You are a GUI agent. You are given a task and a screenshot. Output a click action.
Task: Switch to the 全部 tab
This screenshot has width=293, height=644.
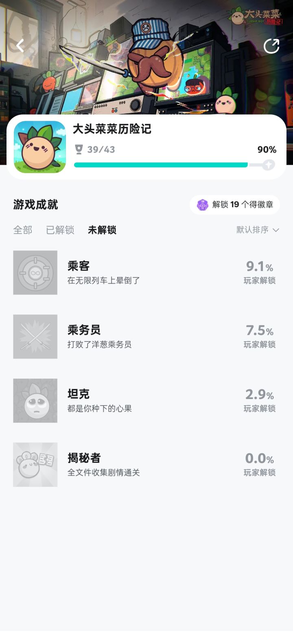coord(23,230)
